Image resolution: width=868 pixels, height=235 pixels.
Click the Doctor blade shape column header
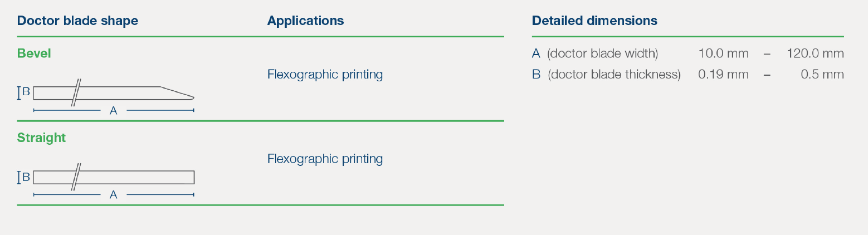pos(77,21)
